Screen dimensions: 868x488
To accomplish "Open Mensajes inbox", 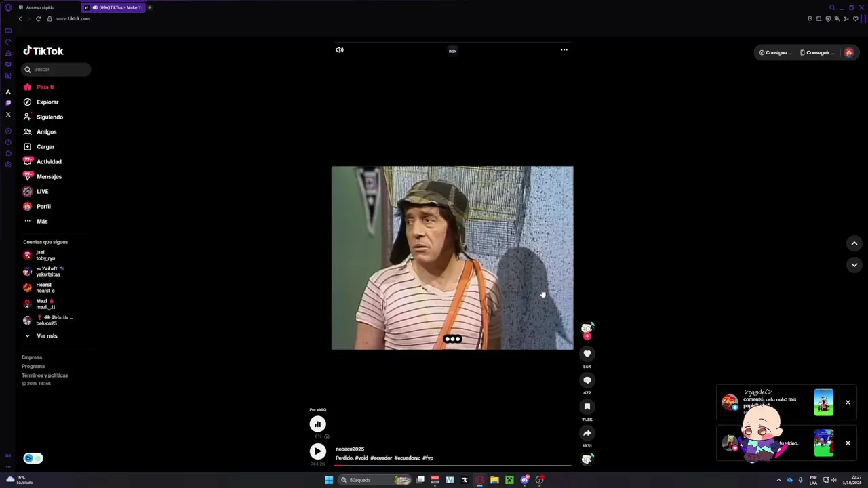I will pyautogui.click(x=42, y=176).
